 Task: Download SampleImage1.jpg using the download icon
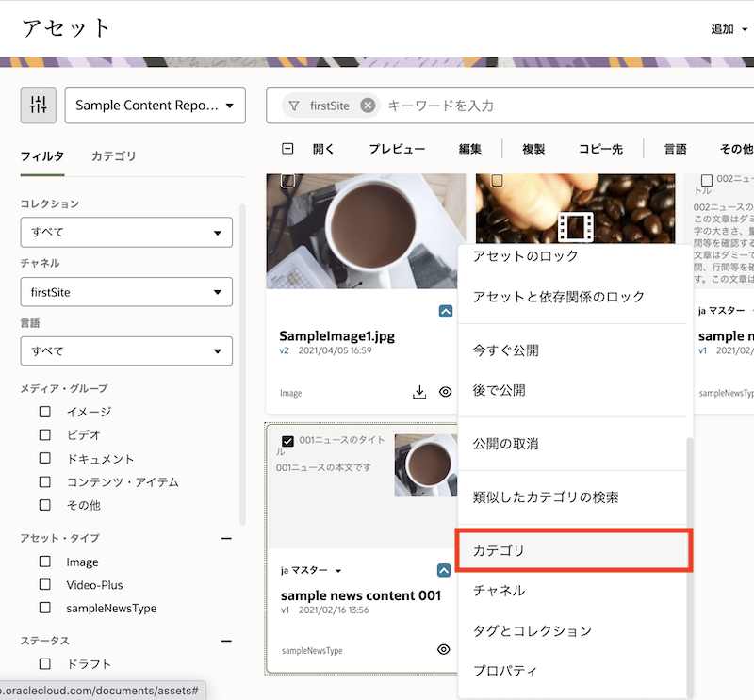coord(420,392)
